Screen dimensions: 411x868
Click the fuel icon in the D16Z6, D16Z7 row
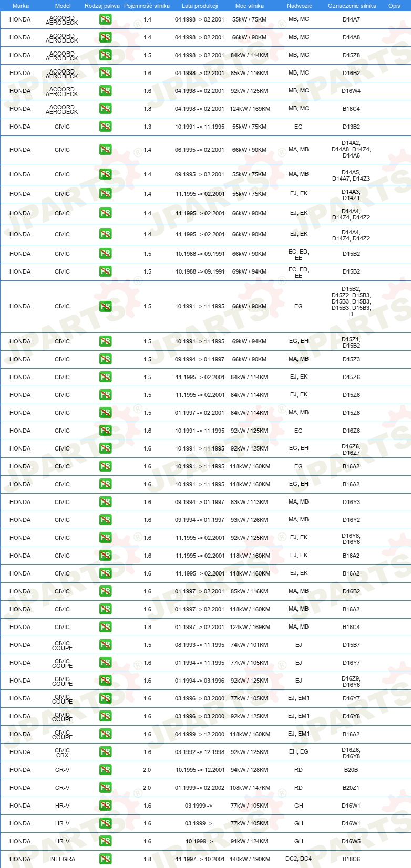tap(105, 448)
